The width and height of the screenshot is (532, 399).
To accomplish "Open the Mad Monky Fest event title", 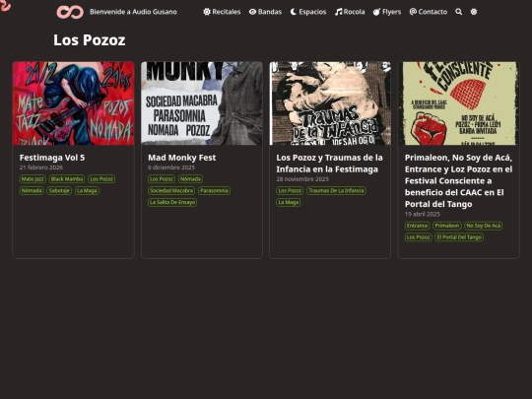I will [x=182, y=158].
